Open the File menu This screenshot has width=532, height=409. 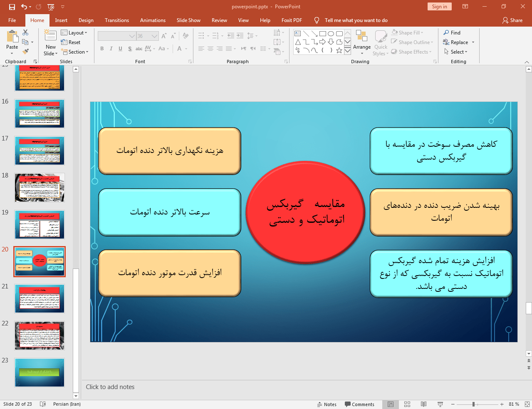coord(12,20)
